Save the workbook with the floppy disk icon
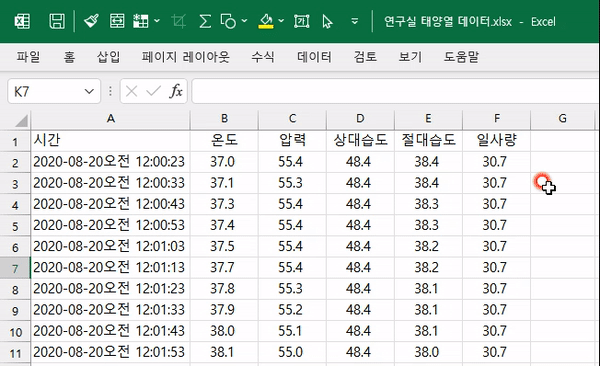This screenshot has height=366, width=600. (57, 21)
